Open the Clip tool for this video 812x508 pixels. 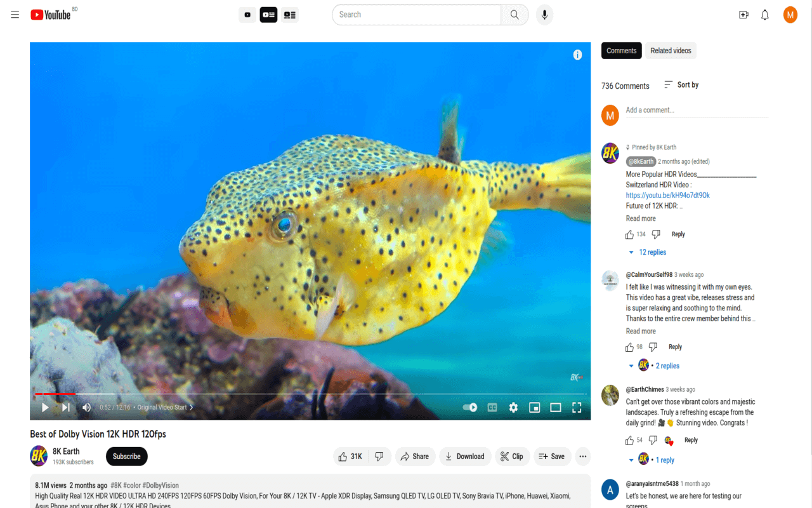pyautogui.click(x=512, y=456)
